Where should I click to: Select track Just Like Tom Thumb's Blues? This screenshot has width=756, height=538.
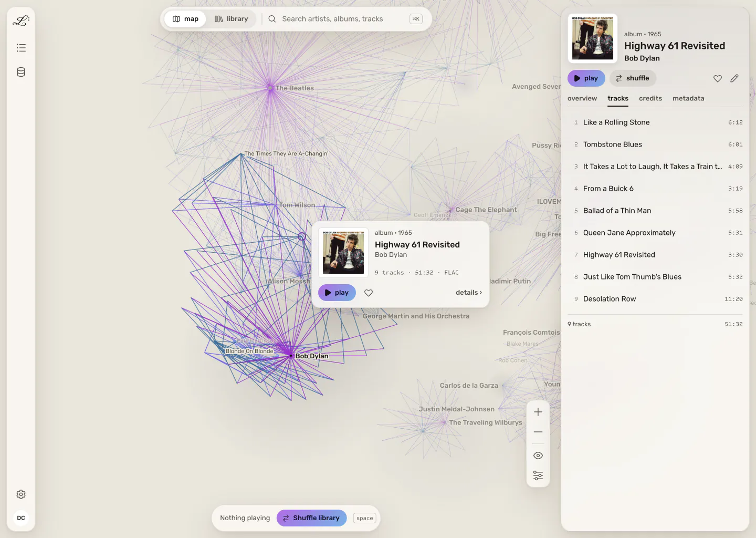click(x=655, y=277)
